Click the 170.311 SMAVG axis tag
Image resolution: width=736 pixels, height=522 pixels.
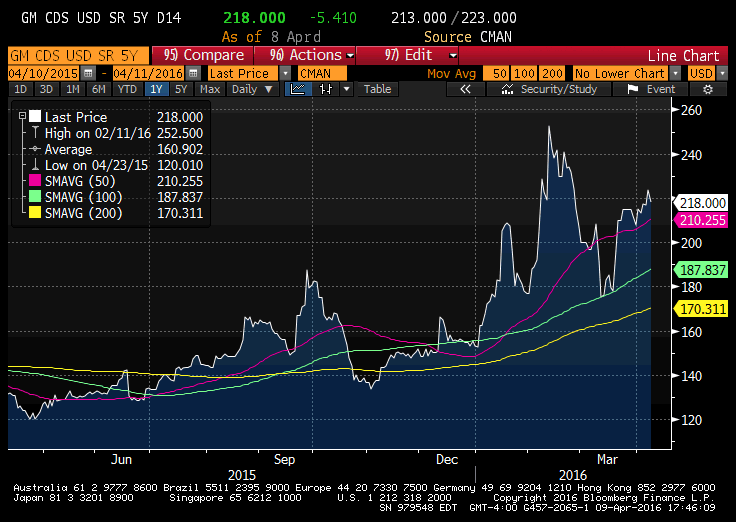click(x=701, y=309)
